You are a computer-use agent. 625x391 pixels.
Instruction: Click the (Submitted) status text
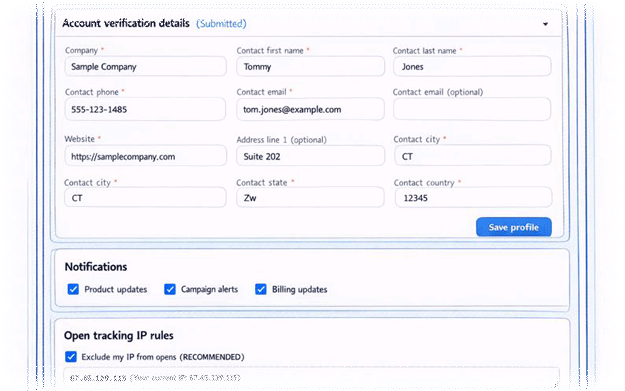click(x=221, y=24)
